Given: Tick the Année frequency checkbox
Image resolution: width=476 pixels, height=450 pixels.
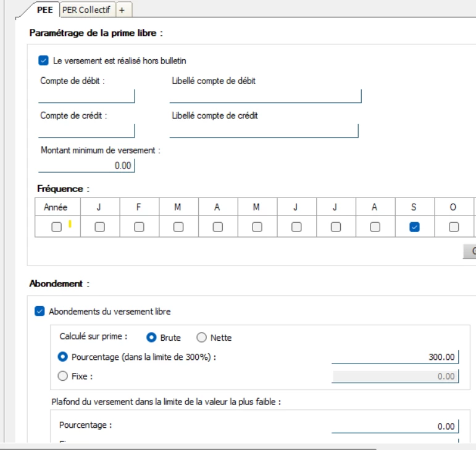Looking at the screenshot, I should point(56,227).
